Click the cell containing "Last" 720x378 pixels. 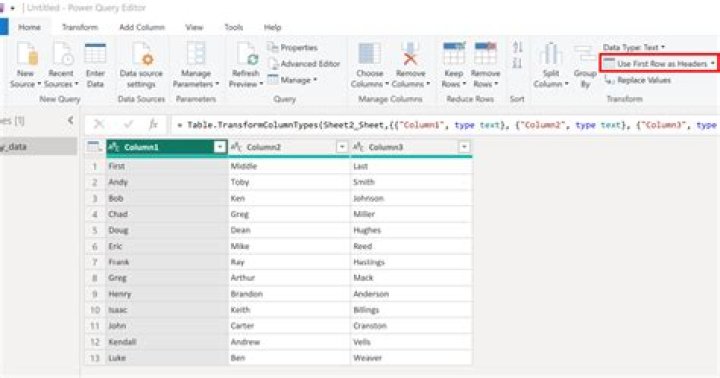(x=411, y=166)
